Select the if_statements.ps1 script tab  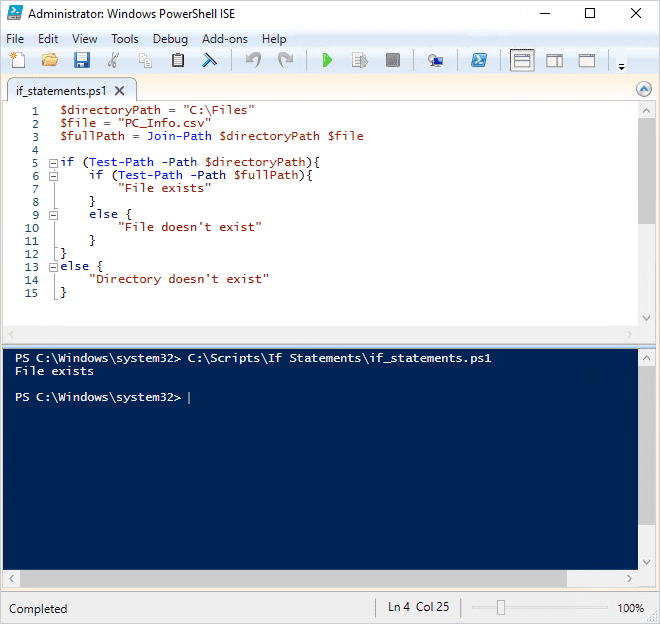(x=61, y=91)
